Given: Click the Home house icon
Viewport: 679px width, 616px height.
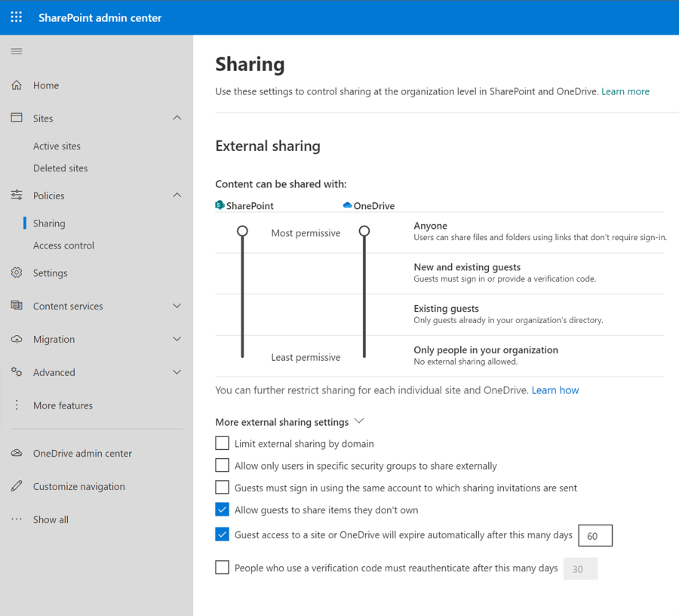Looking at the screenshot, I should click(17, 85).
